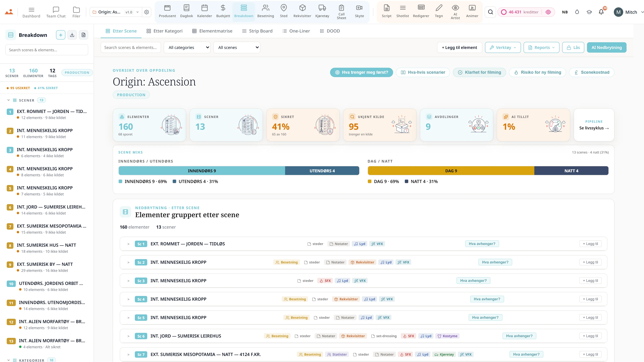The height and width of the screenshot is (362, 644).
Task: Open Skyte camera module
Action: [359, 12]
